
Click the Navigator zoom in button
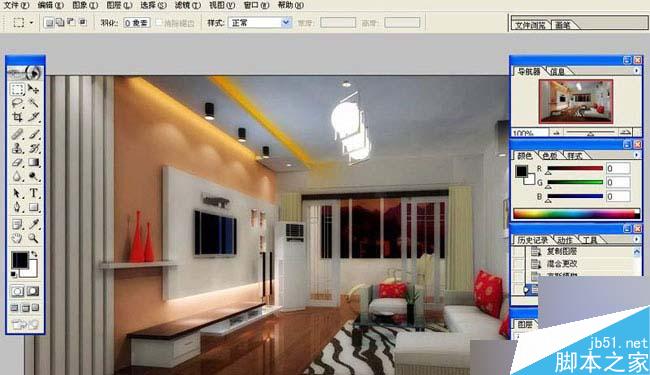625,133
